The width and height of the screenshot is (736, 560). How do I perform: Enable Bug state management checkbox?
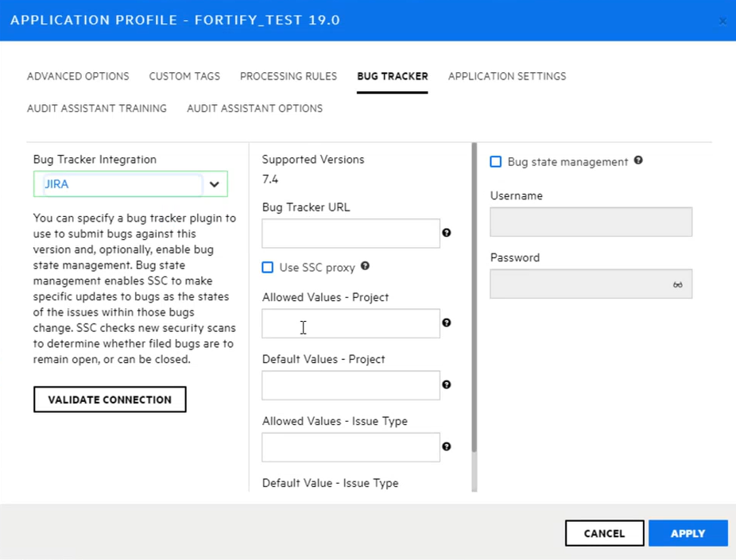[496, 162]
